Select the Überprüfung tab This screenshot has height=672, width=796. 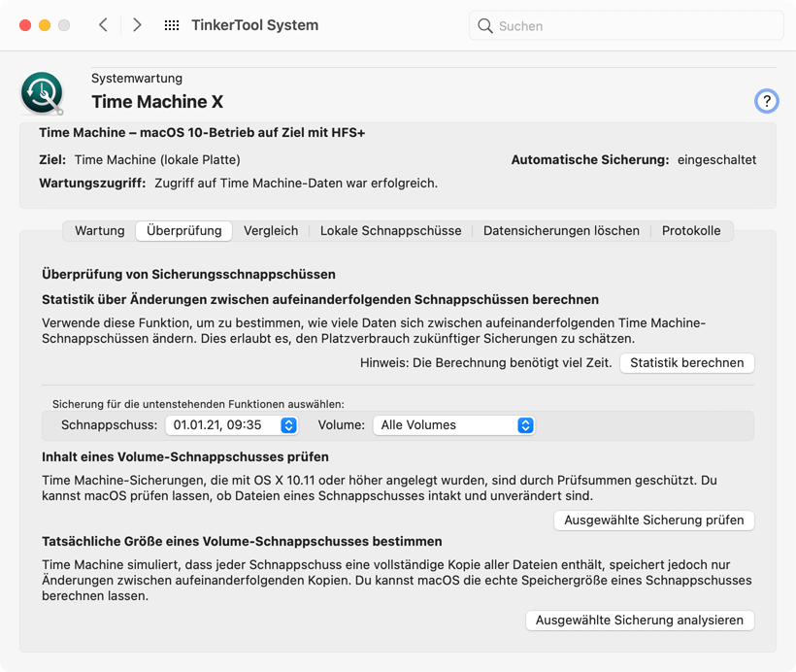pyautogui.click(x=183, y=230)
